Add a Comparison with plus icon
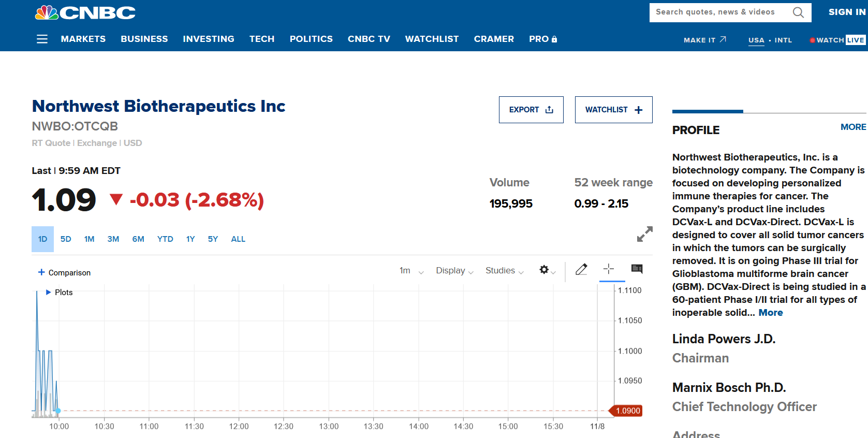 pyautogui.click(x=41, y=272)
